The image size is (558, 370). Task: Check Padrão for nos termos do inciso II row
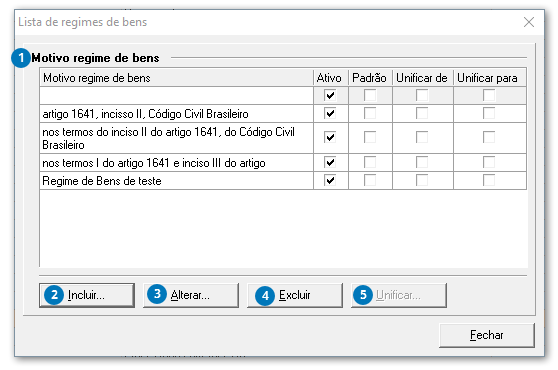pyautogui.click(x=370, y=137)
